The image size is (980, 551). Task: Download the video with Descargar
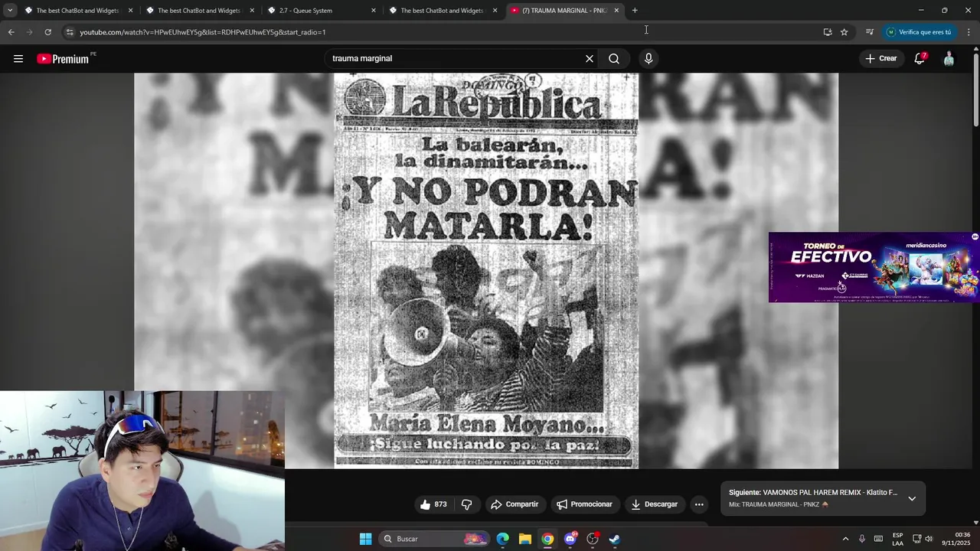tap(655, 504)
